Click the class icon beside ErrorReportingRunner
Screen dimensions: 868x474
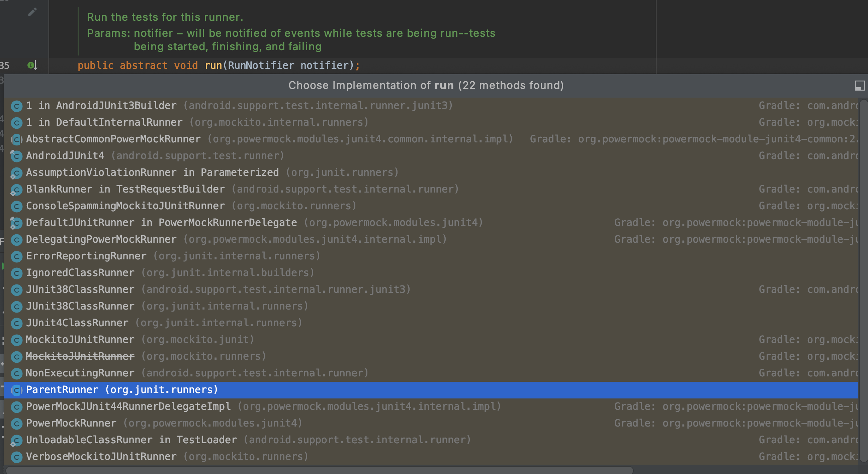[16, 256]
